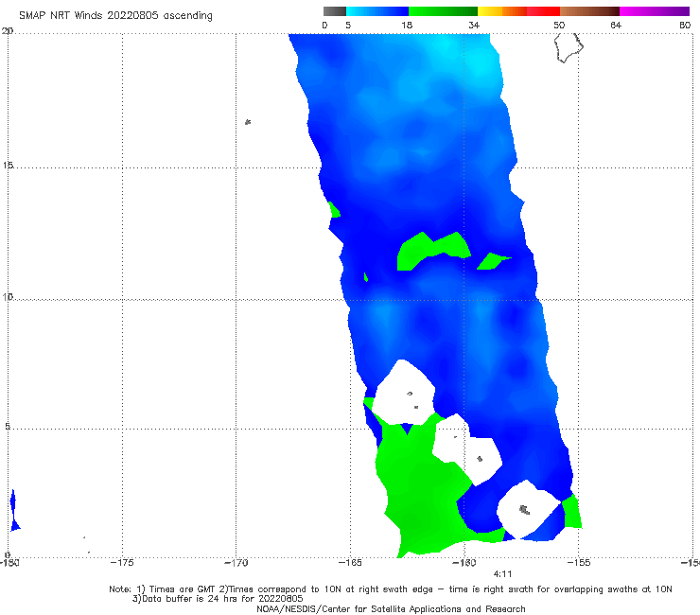Click the color bar label '18'
Viewport: 700px width, 615px height.
pyautogui.click(x=407, y=25)
